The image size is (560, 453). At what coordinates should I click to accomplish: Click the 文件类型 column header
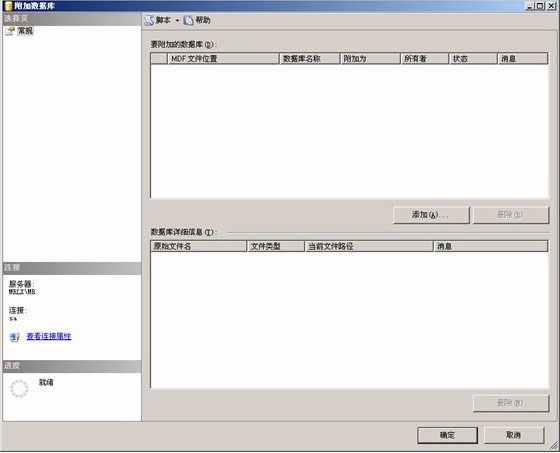point(276,246)
